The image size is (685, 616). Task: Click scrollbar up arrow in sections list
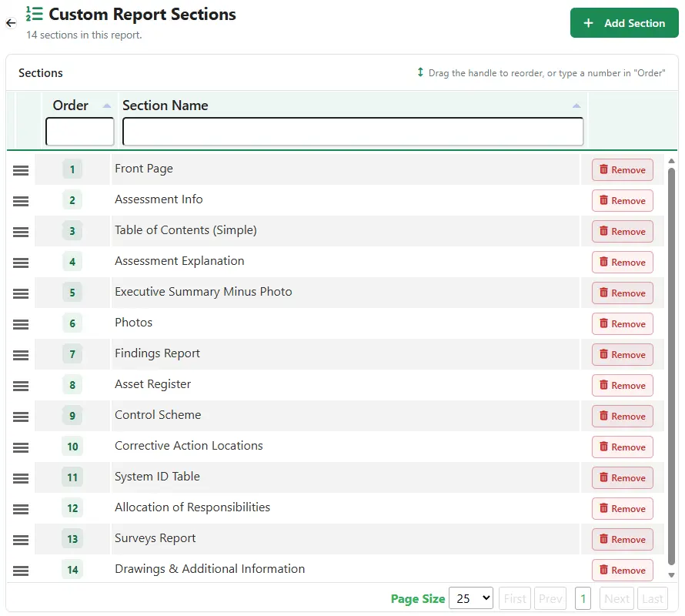[x=671, y=161]
